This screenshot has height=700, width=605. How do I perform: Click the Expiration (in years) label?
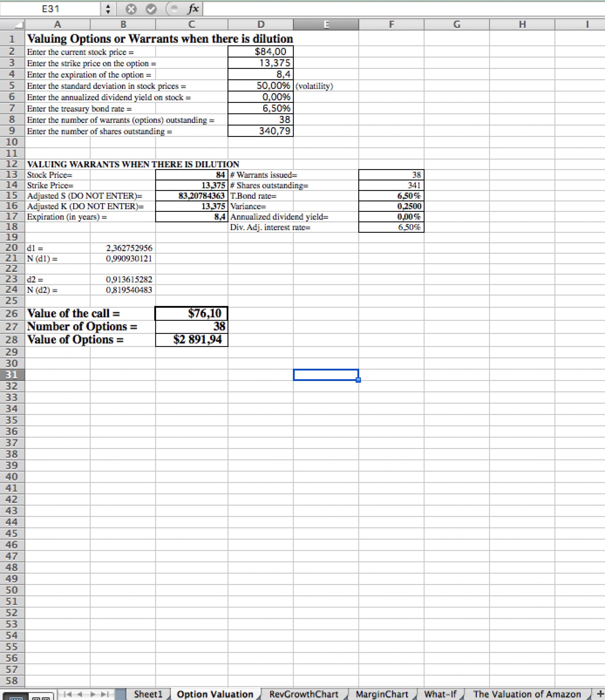point(67,217)
